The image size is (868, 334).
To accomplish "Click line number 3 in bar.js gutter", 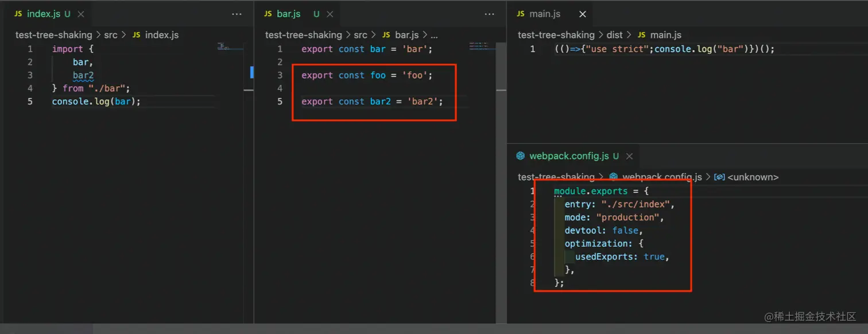I will pos(280,75).
